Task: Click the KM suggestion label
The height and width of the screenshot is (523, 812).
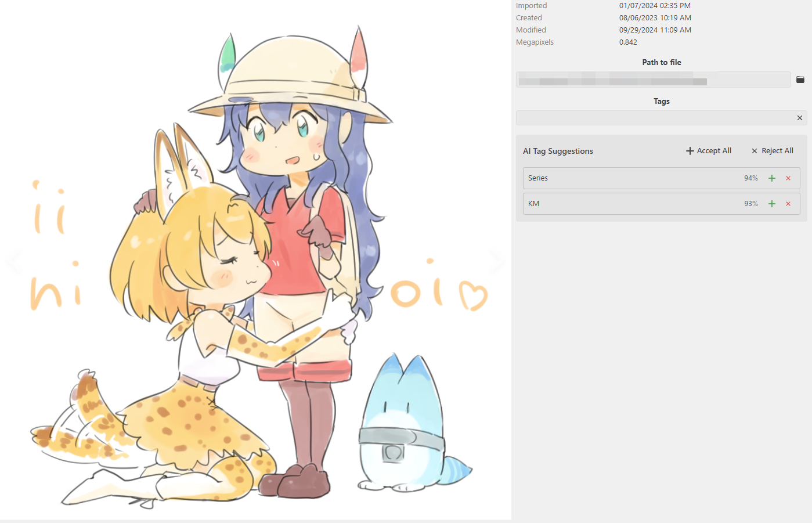Action: [x=534, y=204]
